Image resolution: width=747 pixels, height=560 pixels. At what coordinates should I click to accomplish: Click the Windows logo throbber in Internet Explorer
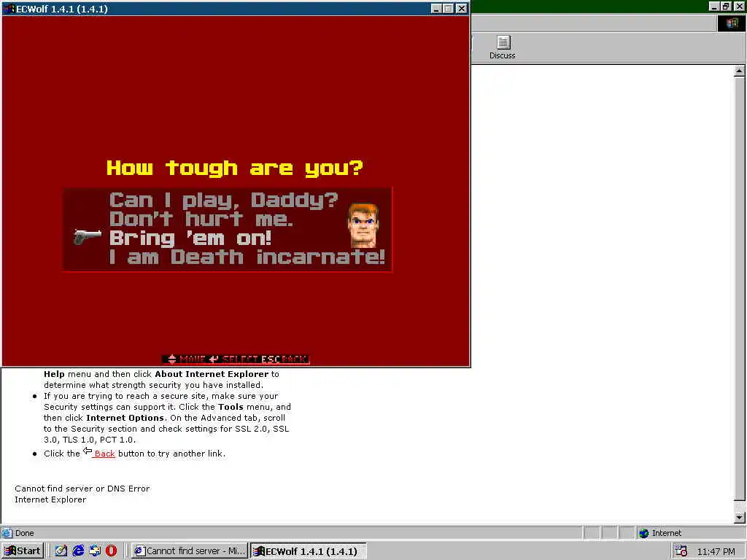point(731,23)
